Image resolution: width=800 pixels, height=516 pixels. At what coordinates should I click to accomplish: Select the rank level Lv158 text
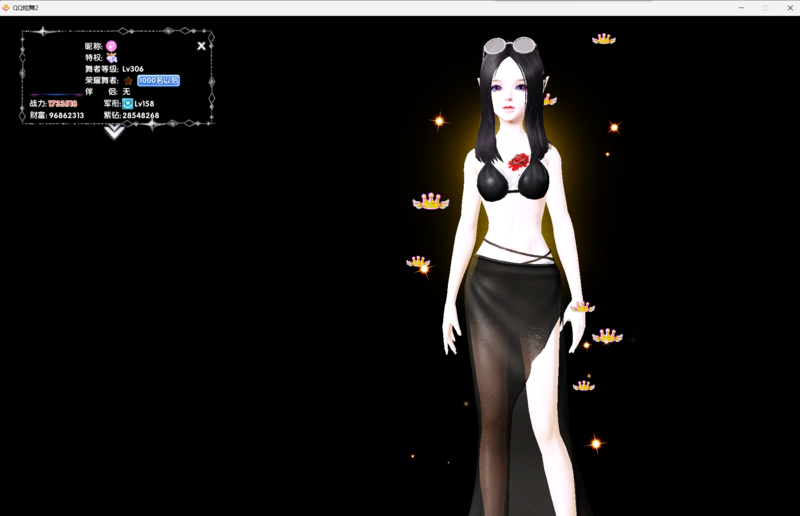(x=144, y=104)
